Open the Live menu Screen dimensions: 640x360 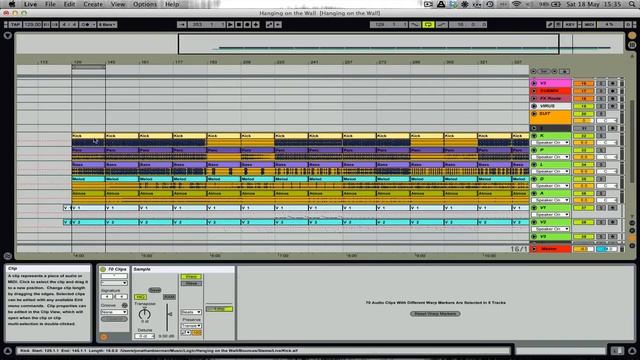(x=30, y=4)
